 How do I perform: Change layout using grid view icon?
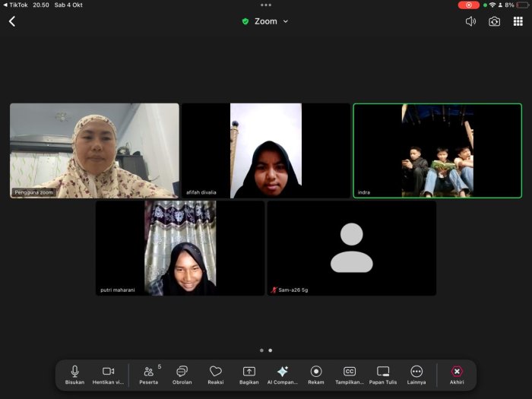coord(518,21)
